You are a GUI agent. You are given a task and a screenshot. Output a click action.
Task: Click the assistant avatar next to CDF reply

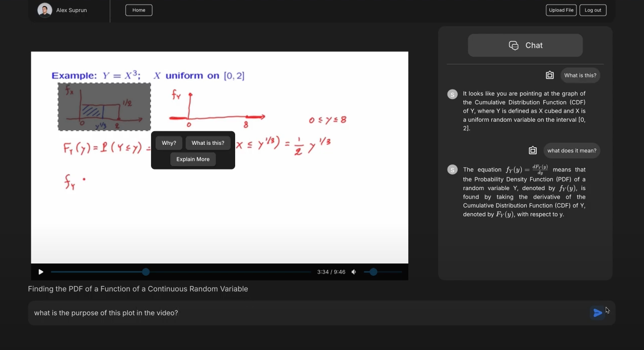coord(453,94)
